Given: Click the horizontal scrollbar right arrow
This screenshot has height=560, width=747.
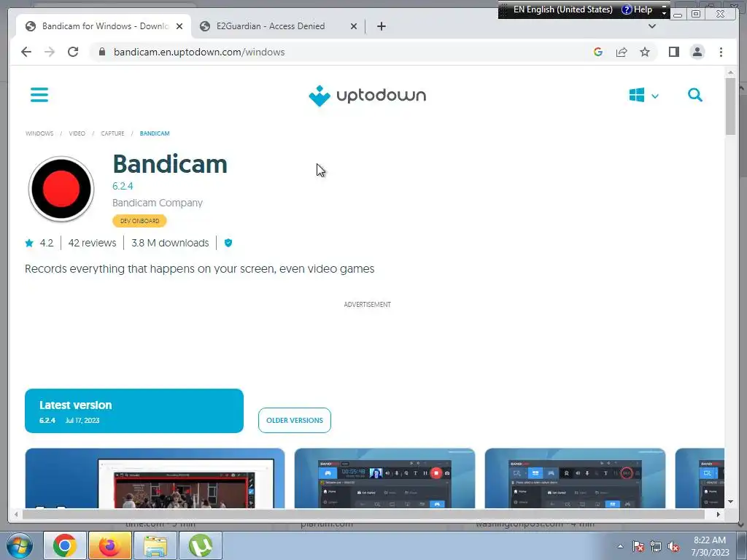Looking at the screenshot, I should [718, 514].
